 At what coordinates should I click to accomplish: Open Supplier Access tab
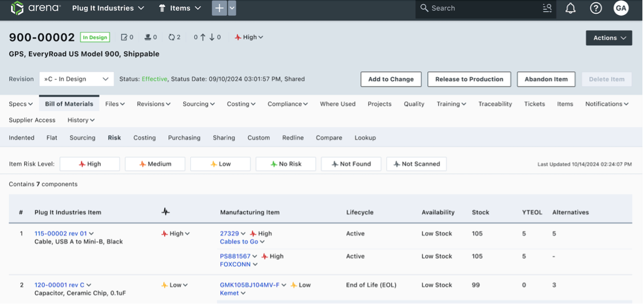32,120
